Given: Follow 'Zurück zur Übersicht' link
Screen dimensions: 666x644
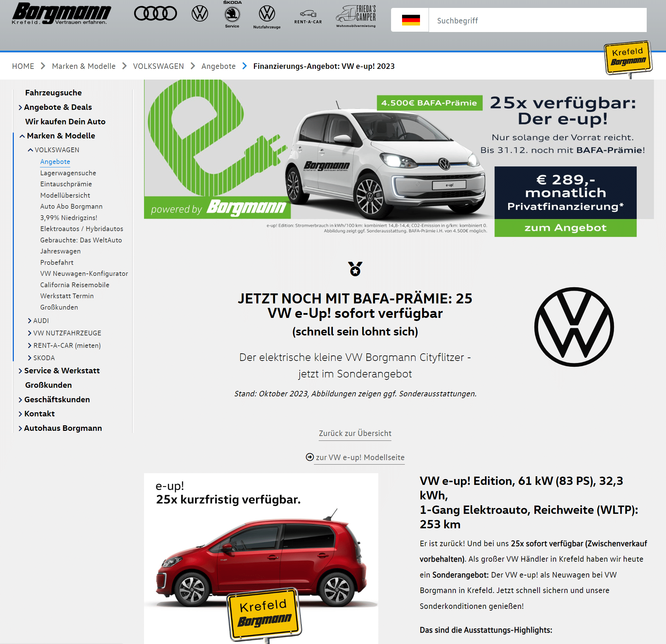Looking at the screenshot, I should [x=355, y=433].
